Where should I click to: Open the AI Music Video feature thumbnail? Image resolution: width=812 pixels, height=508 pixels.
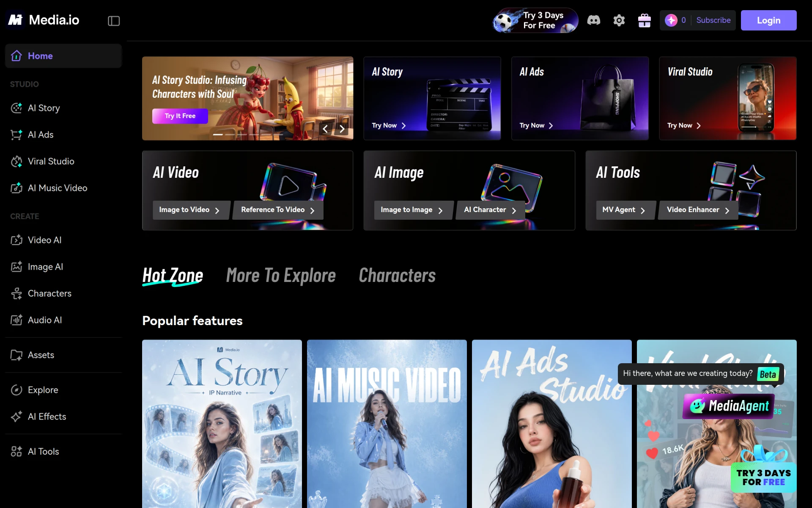[x=387, y=424]
